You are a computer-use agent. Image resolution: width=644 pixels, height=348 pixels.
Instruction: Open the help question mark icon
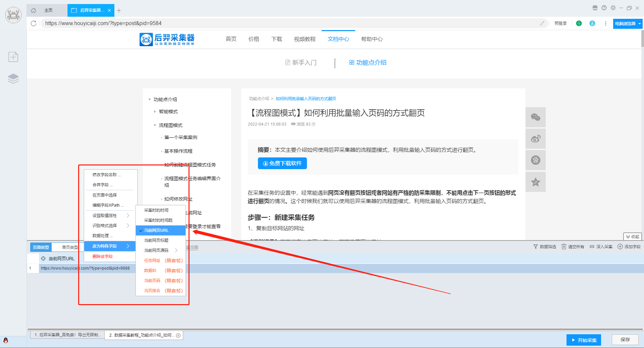604,8
